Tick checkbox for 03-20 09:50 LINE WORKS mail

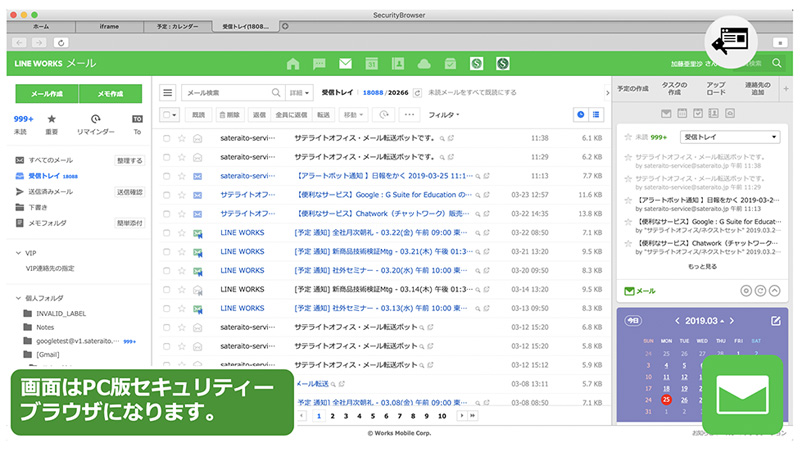[166, 270]
